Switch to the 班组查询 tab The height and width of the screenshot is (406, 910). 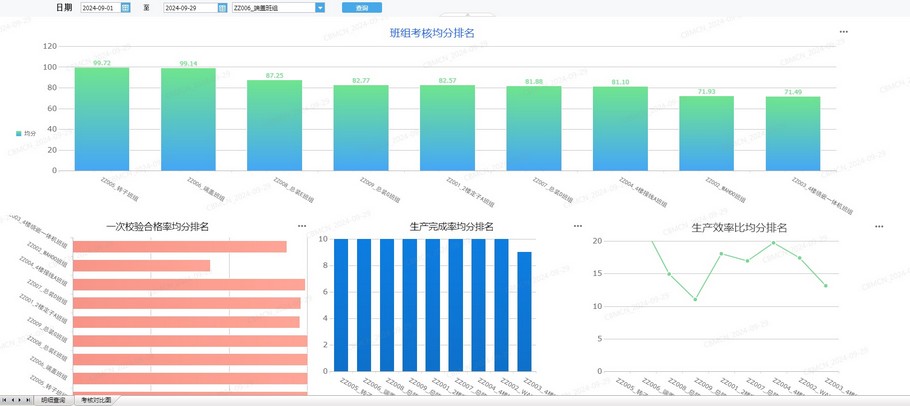(x=53, y=400)
